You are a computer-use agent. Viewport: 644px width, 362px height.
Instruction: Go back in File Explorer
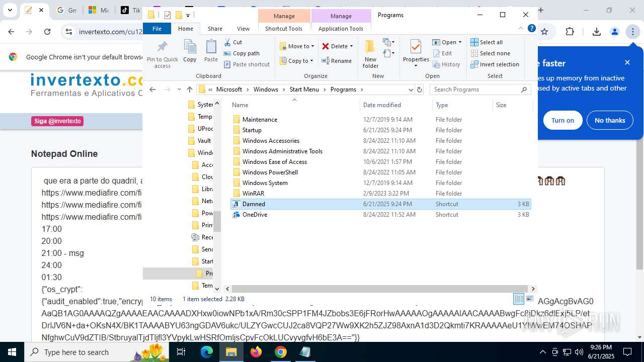point(153,89)
